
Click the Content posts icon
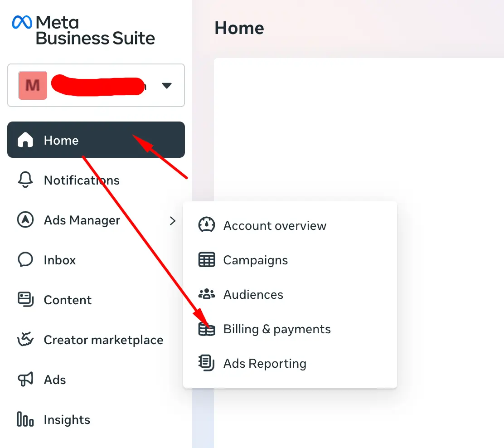(x=25, y=299)
